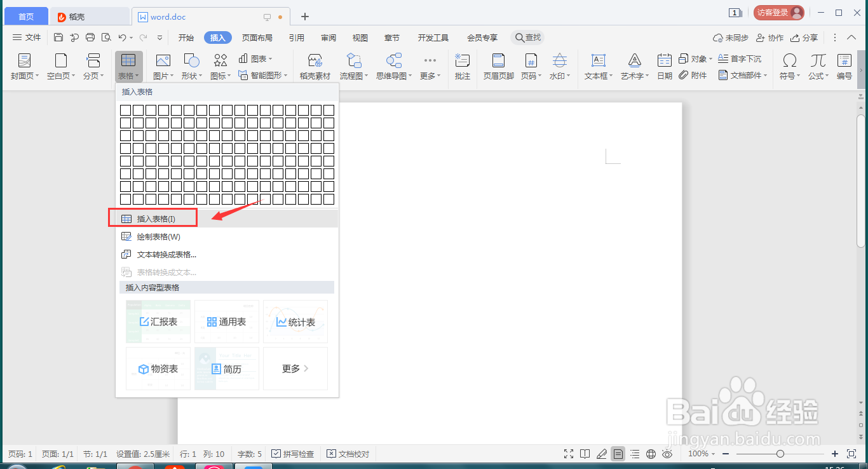Switch to the 页面布局 ribbon tab

[257, 37]
